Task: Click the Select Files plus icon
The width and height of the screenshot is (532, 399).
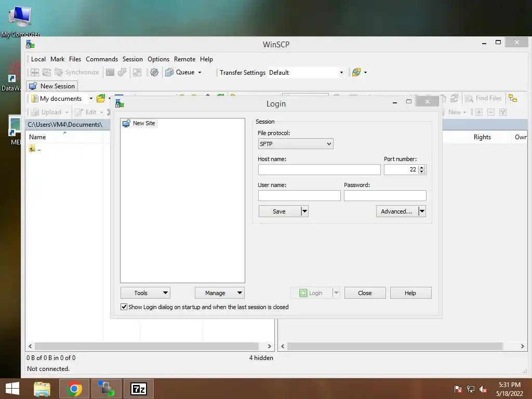Action: (478, 112)
